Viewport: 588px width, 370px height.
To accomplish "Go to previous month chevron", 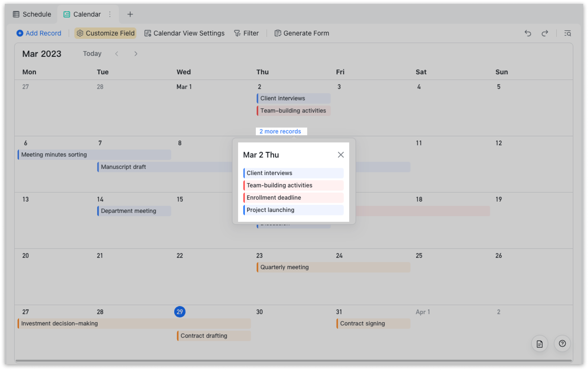I will click(117, 54).
